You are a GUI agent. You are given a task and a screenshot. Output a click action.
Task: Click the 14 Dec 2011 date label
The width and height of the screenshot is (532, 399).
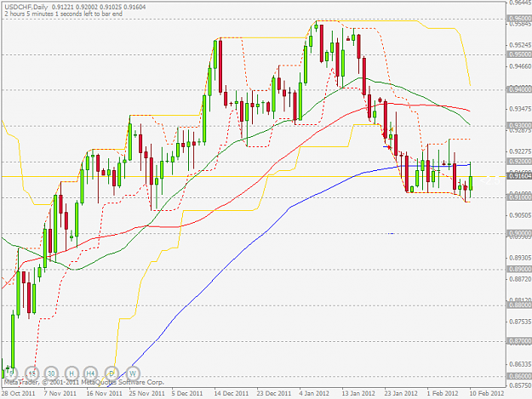pyautogui.click(x=232, y=393)
